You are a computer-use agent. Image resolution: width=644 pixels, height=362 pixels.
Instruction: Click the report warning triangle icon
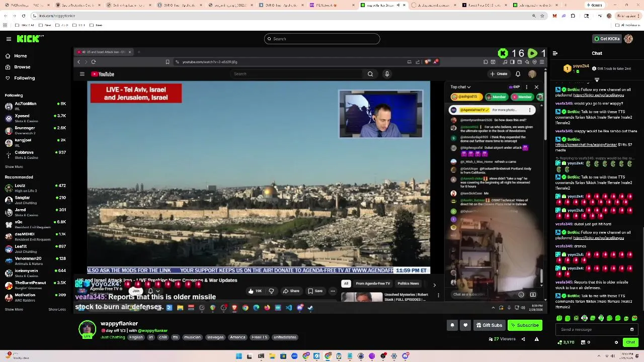point(536,339)
